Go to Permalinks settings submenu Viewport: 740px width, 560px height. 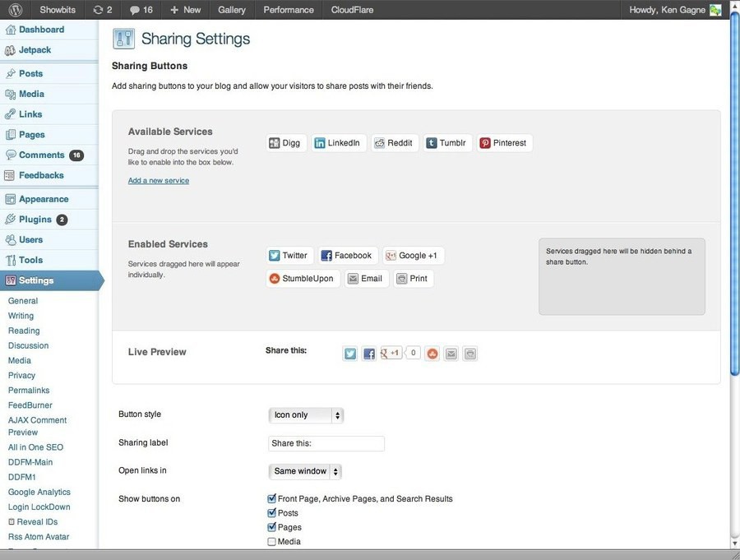pyautogui.click(x=29, y=391)
